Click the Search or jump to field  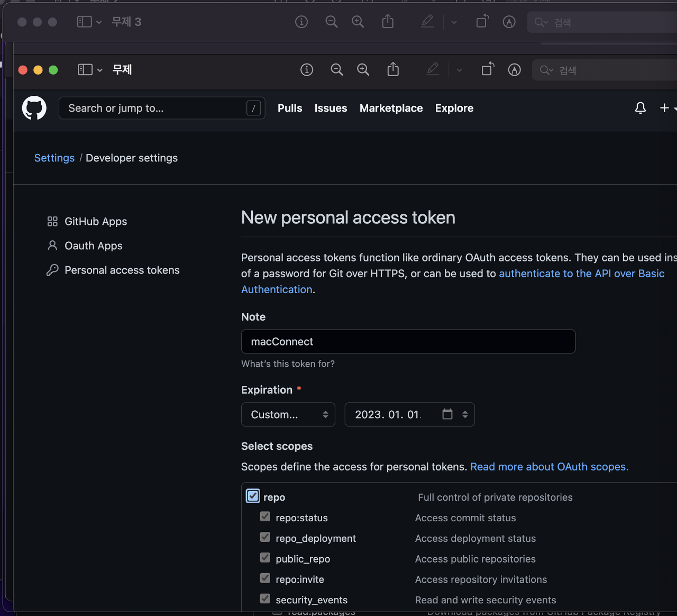click(162, 108)
